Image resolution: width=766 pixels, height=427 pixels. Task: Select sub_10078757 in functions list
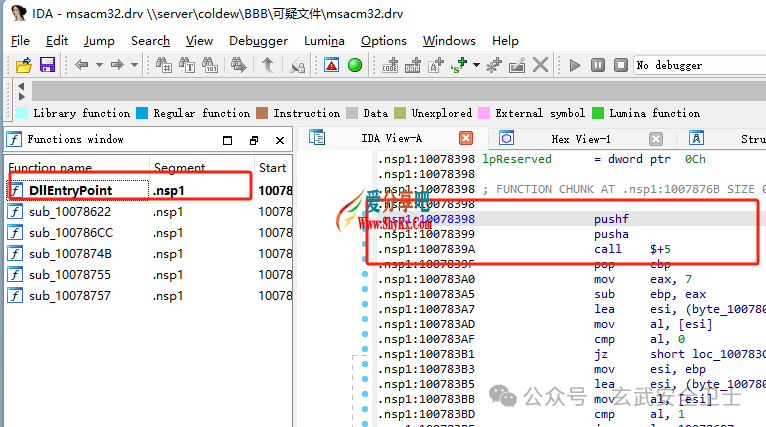point(149,296)
